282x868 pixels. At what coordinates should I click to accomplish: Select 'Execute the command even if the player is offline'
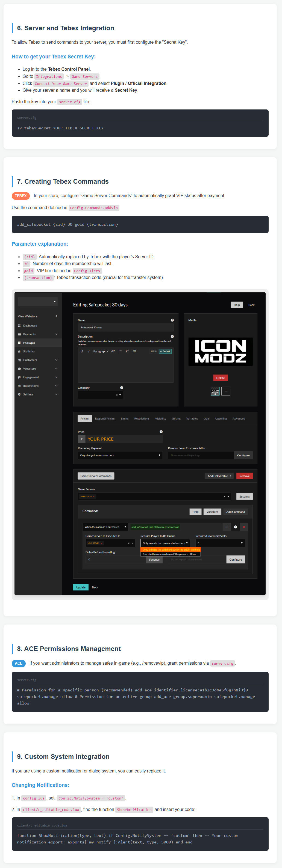pyautogui.click(x=171, y=554)
